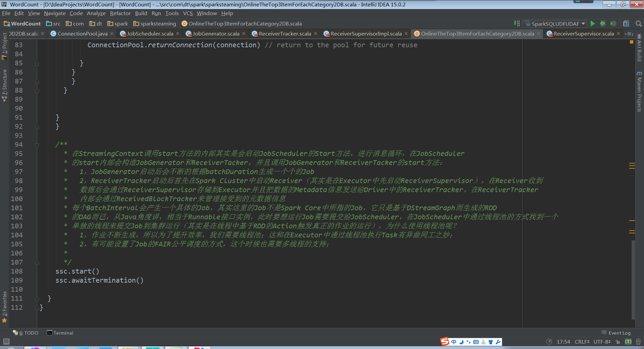The width and height of the screenshot is (644, 349).
Task: Toggle Sogou moon night mode
Action: (461, 342)
